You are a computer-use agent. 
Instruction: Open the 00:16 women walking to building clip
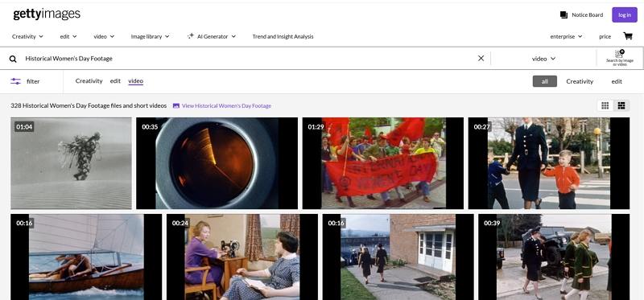[398, 257]
